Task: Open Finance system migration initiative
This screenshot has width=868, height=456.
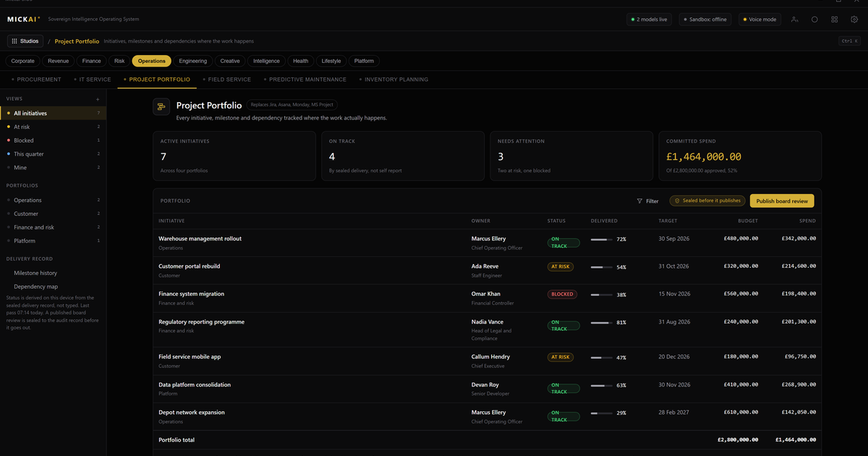Action: pyautogui.click(x=192, y=294)
